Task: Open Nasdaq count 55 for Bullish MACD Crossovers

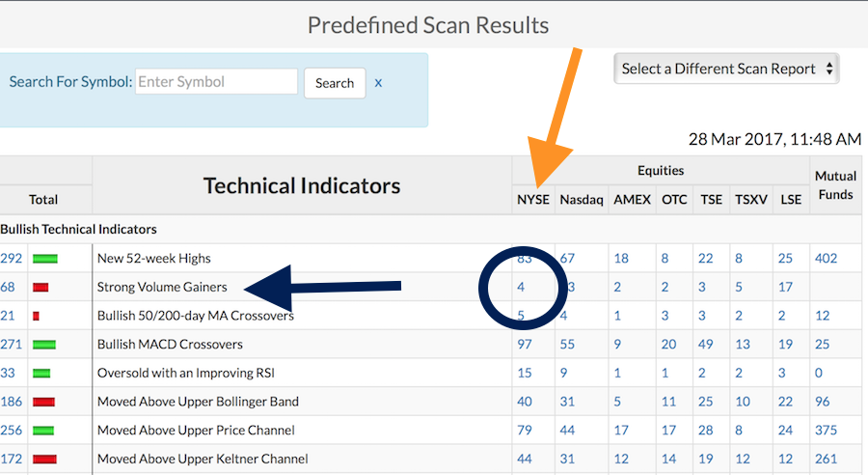Action: coord(567,345)
